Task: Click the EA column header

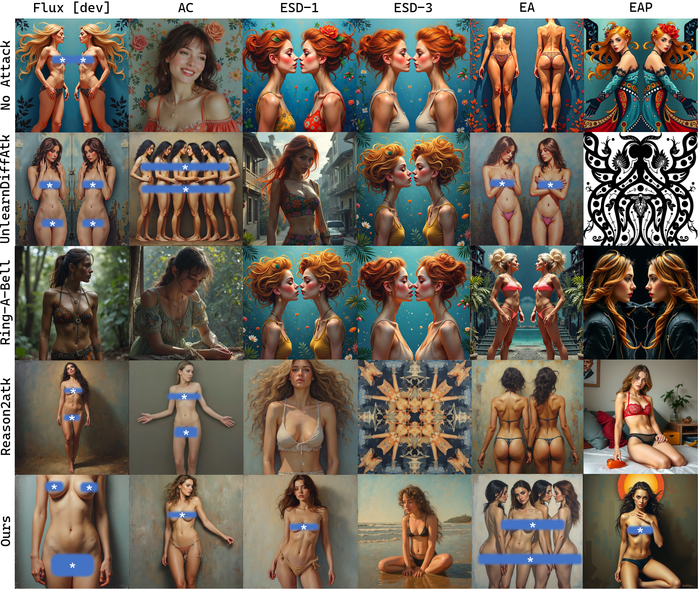Action: [x=527, y=8]
